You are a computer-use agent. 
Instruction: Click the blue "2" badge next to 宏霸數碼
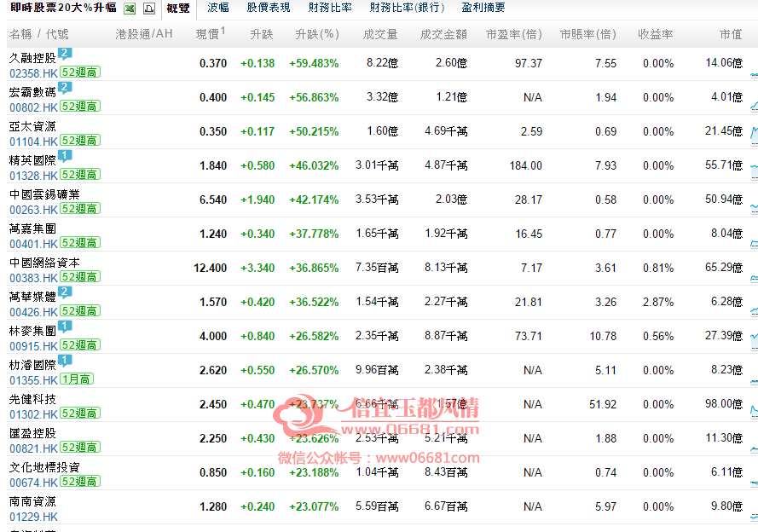(65, 88)
